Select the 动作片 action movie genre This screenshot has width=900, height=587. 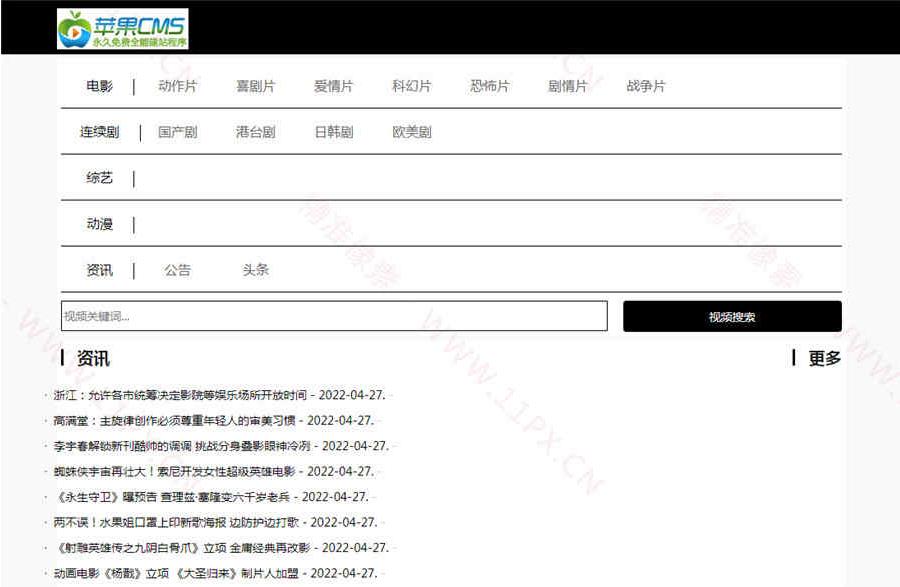click(178, 86)
